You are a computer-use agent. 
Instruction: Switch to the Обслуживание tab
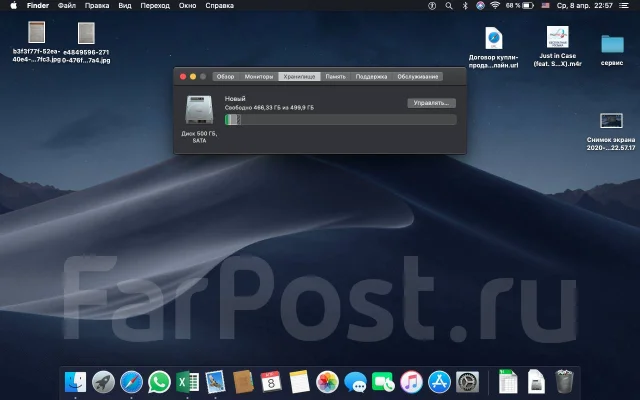point(418,76)
